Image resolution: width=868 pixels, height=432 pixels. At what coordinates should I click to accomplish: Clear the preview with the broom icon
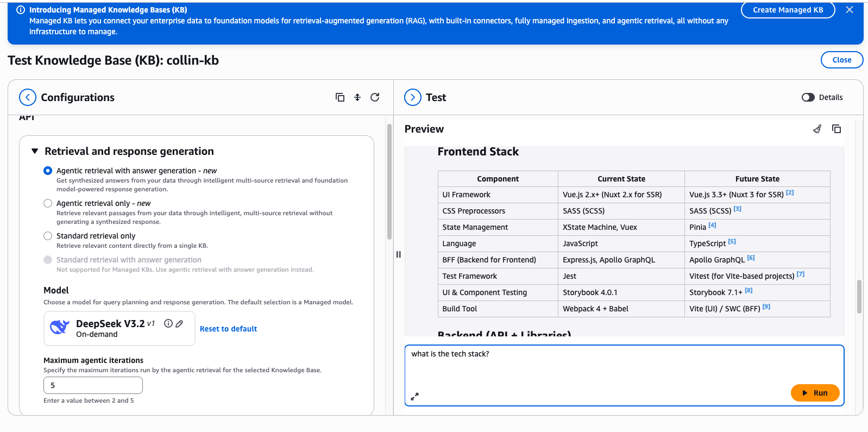click(817, 129)
